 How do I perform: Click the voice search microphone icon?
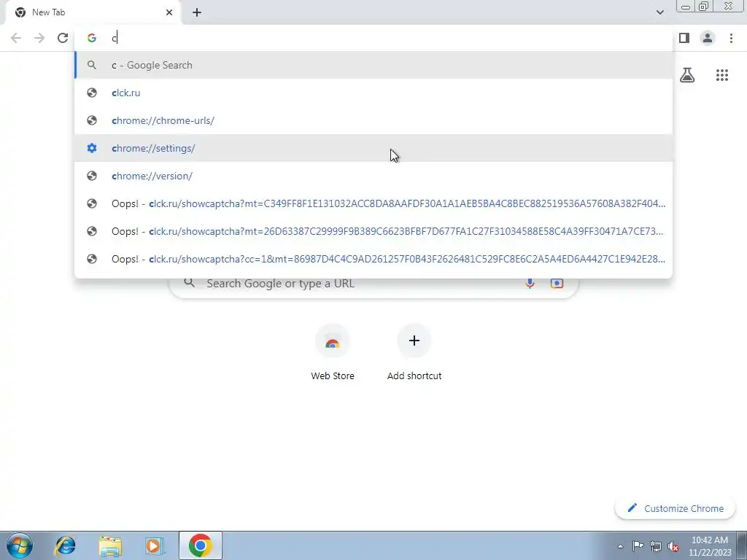coord(530,284)
